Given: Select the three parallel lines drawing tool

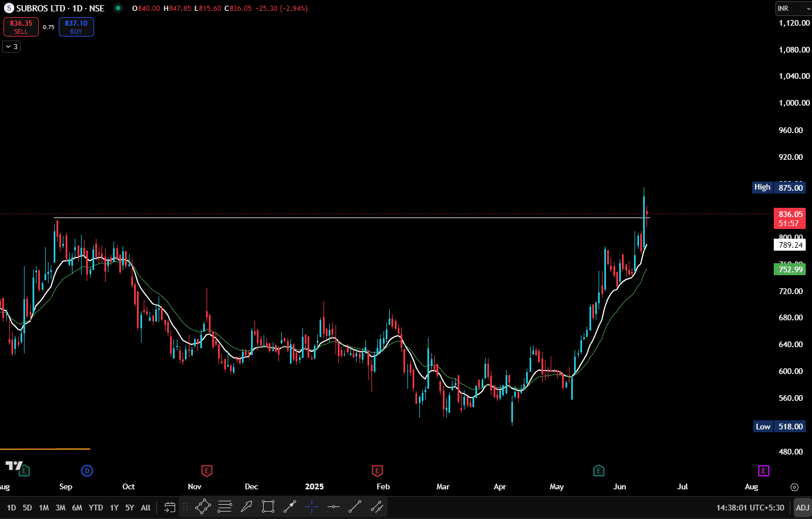Looking at the screenshot, I should point(225,506).
